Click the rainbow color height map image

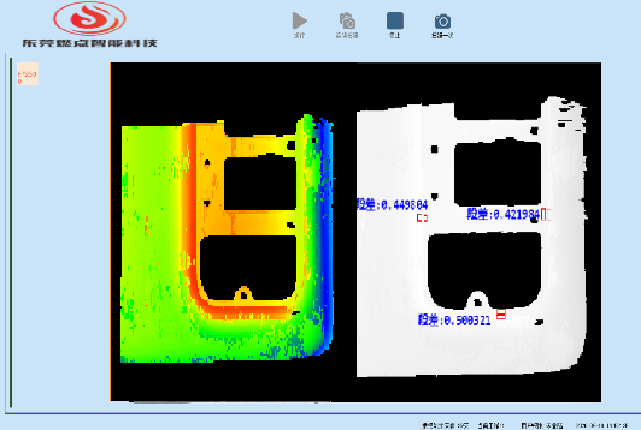coord(225,240)
